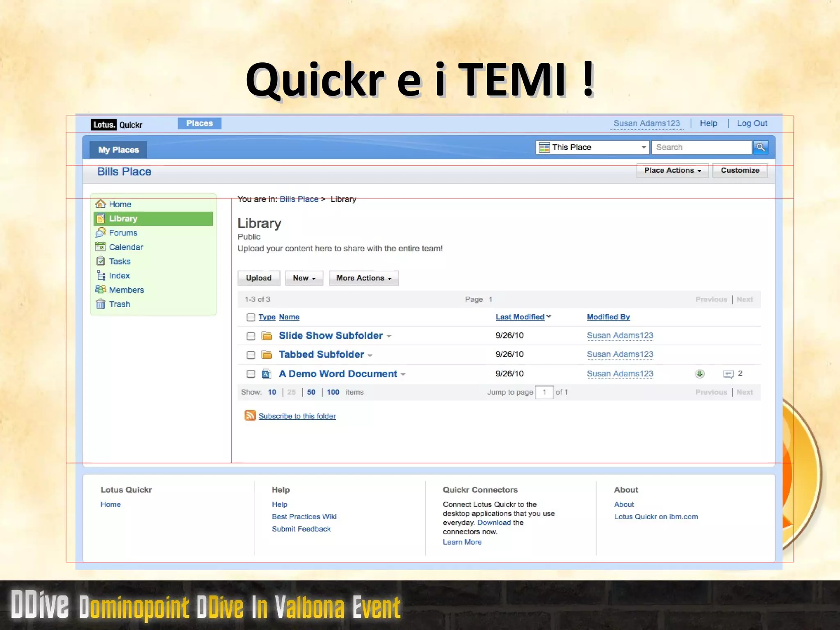The width and height of the screenshot is (840, 630).
Task: Click the Bills Place title
Action: point(124,171)
